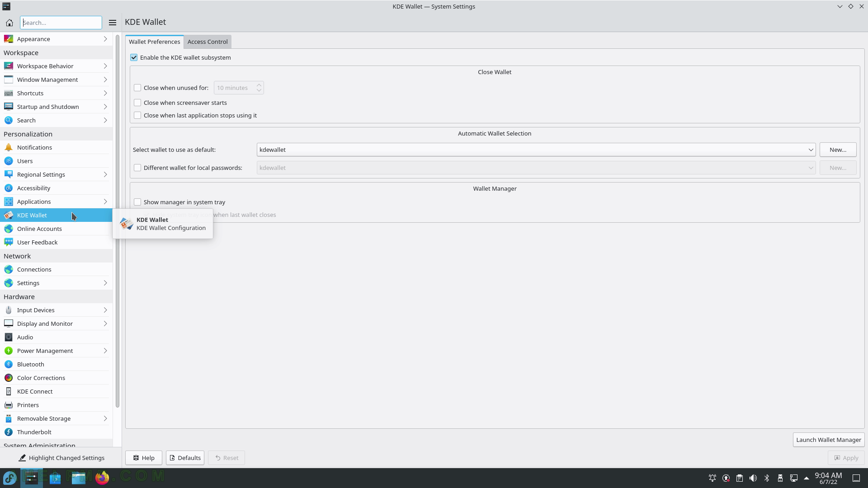The height and width of the screenshot is (488, 868).
Task: Click the clipboard icon in system tray
Action: (740, 478)
